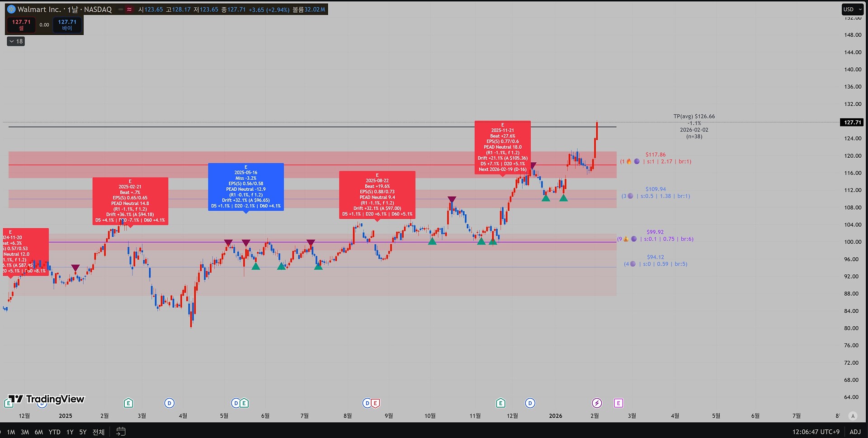868x438 pixels.
Task: Select the 5Y range
Action: (x=83, y=432)
